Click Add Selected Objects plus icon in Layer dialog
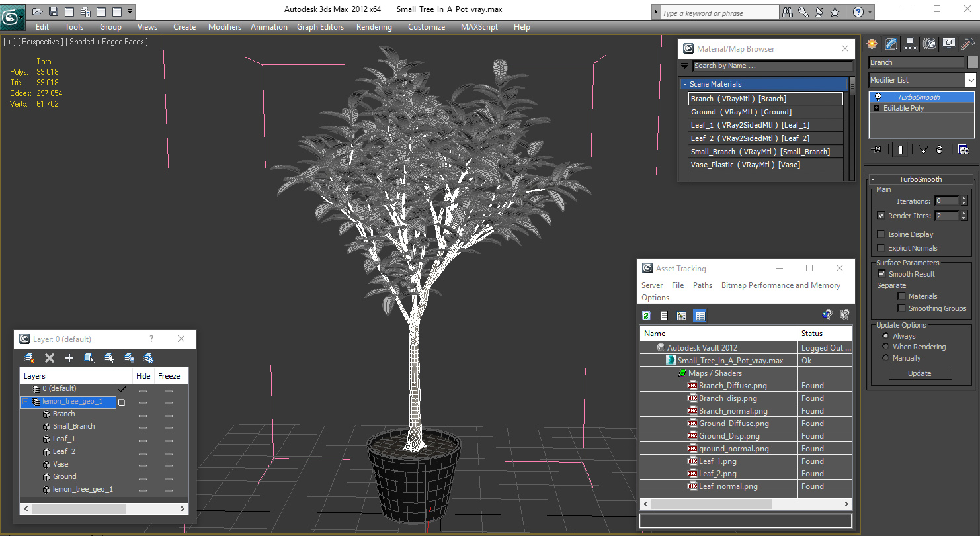This screenshot has height=536, width=980. click(x=69, y=358)
